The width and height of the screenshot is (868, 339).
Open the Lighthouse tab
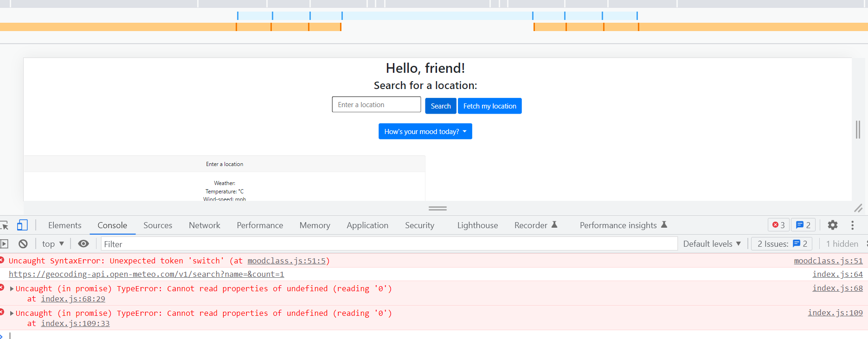(478, 225)
